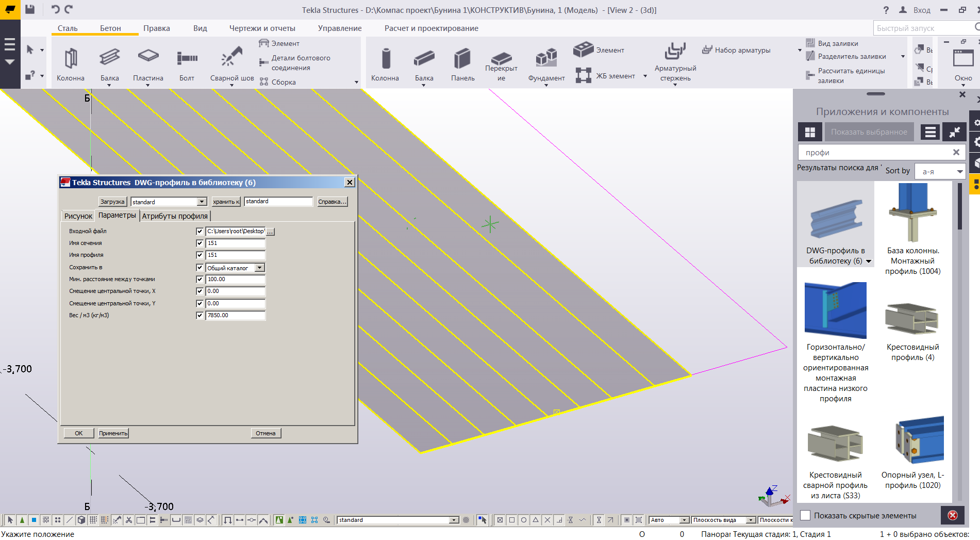980x540 pixels.
Task: Click the Save icon in title bar
Action: pos(30,9)
